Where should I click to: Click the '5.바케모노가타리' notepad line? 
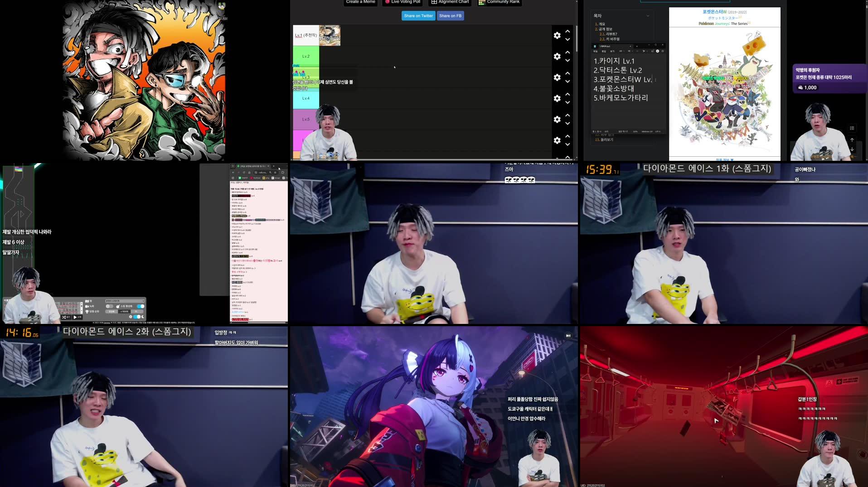point(621,97)
